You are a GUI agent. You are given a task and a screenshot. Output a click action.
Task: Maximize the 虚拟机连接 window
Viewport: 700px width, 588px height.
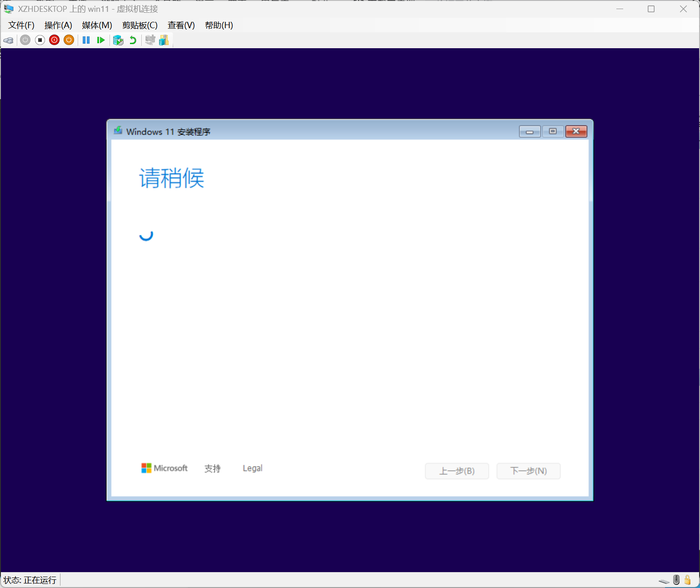[x=651, y=9]
